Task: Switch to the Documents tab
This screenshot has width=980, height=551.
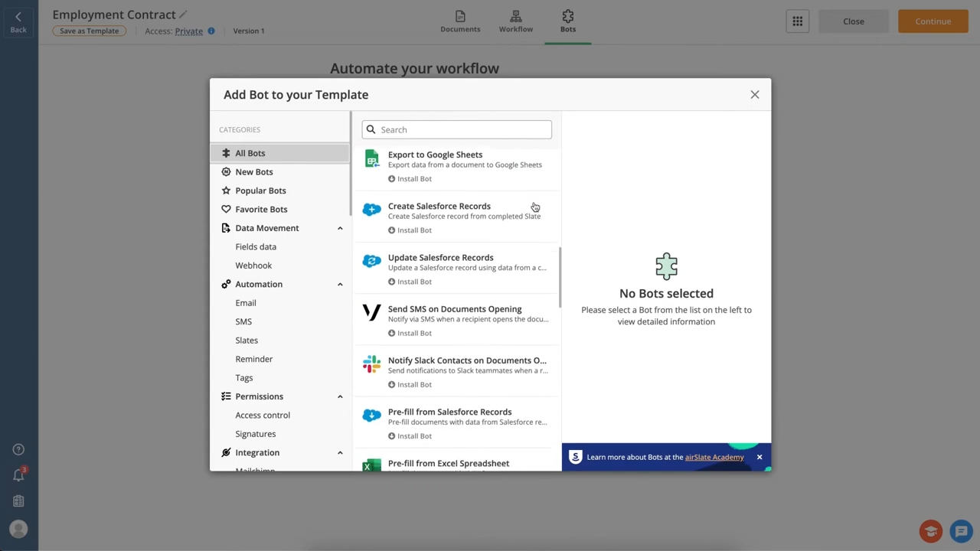Action: [x=460, y=21]
